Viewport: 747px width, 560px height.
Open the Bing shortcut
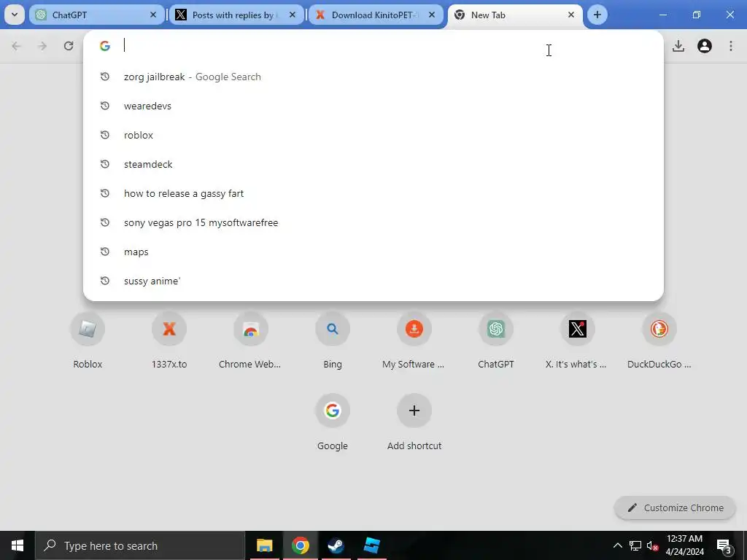333,341
